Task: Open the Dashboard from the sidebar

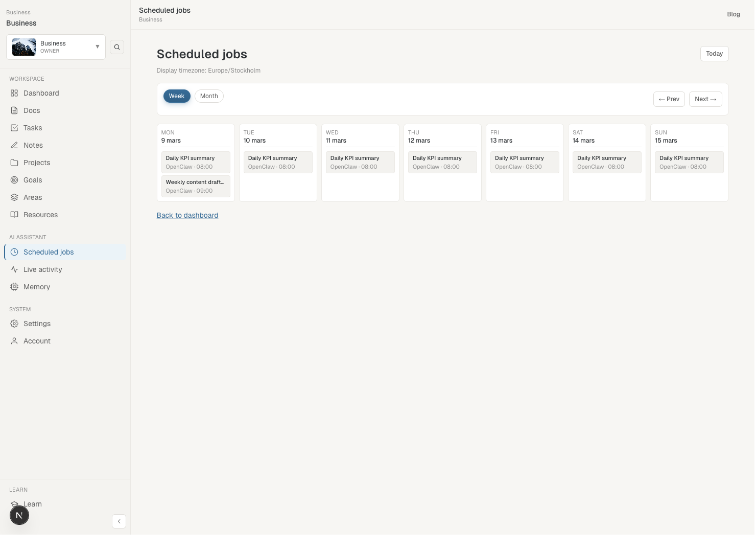Action: 41,93
